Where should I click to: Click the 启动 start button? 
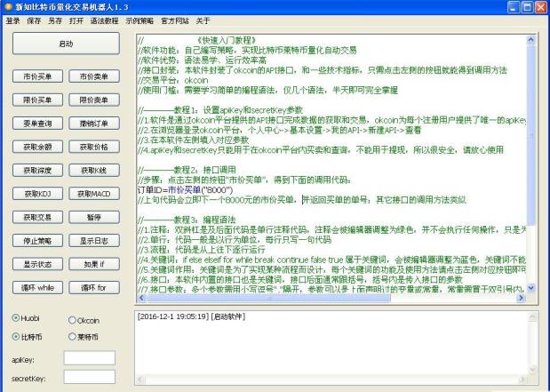pos(66,43)
